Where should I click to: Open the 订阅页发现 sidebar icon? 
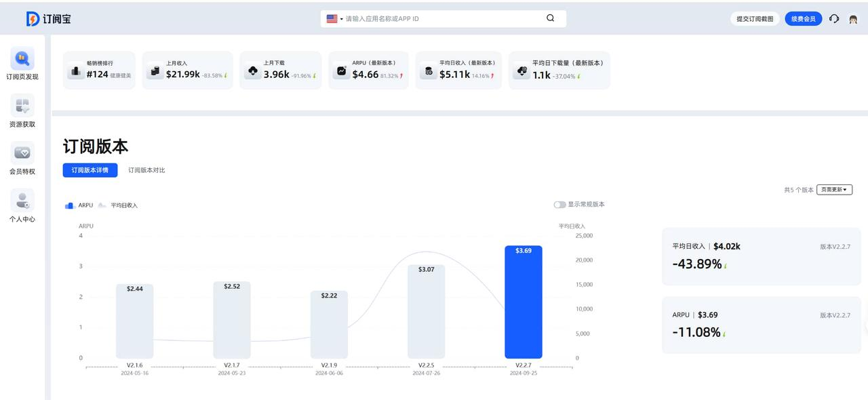22,58
